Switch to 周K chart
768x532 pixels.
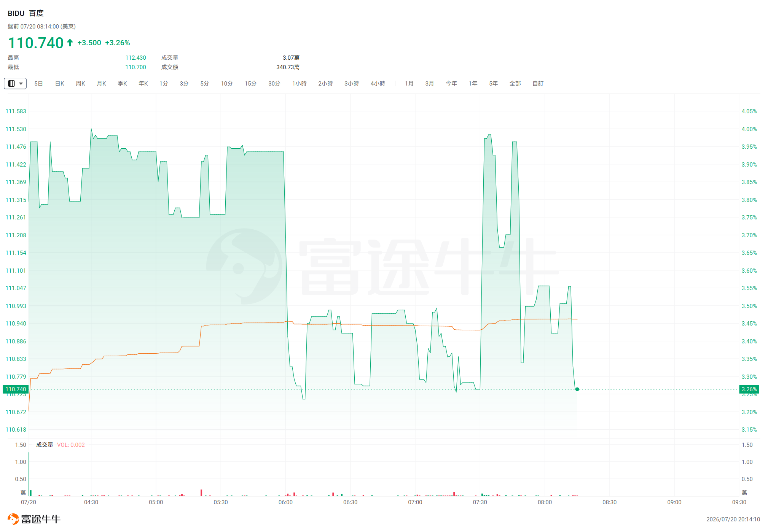pyautogui.click(x=80, y=83)
